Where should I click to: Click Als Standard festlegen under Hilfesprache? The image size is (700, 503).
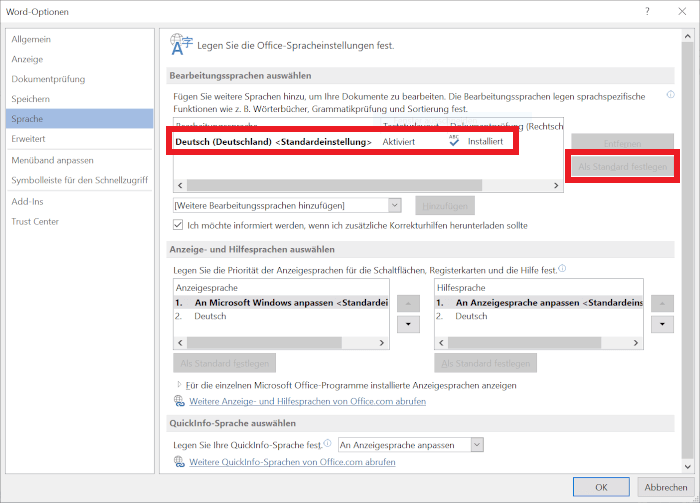(x=485, y=363)
